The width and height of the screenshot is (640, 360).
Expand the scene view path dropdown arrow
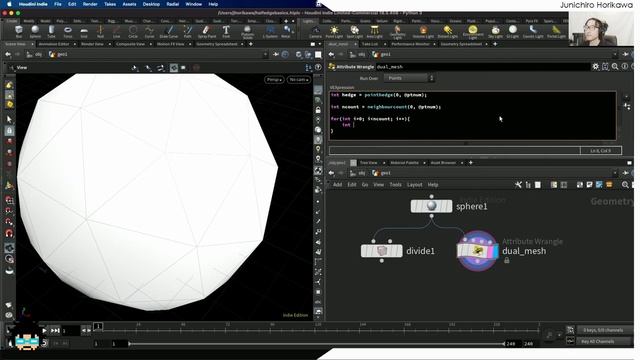(x=265, y=54)
